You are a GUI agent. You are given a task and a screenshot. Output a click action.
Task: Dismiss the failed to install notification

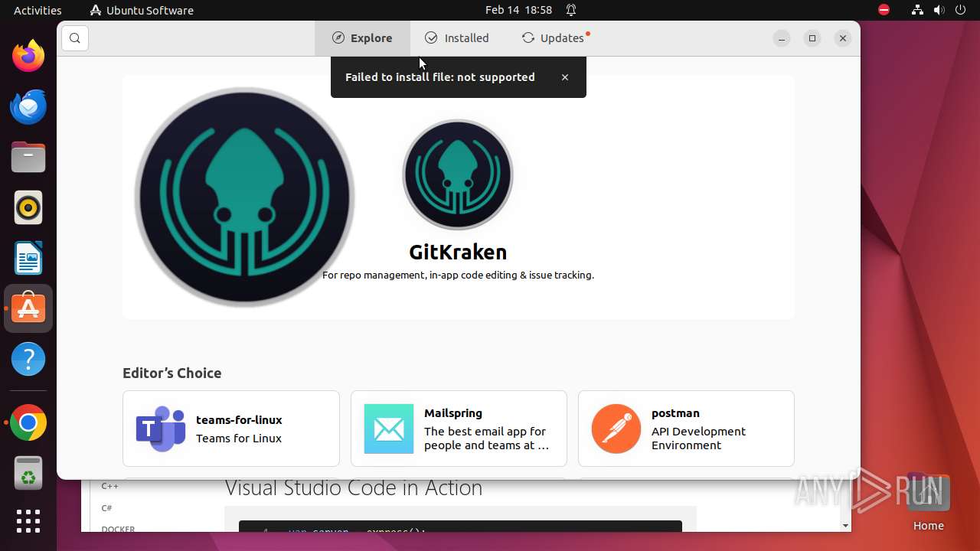(x=565, y=77)
